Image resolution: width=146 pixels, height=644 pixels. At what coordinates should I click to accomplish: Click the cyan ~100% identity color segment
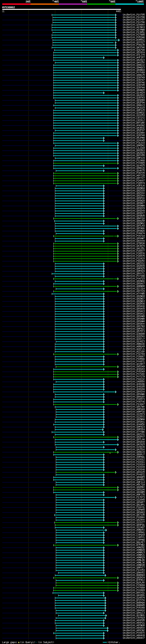pyautogui.click(x=130, y=4)
